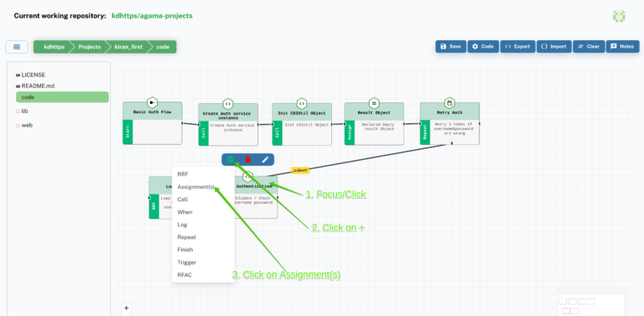Click the Save button
This screenshot has height=316, width=644.
click(450, 46)
